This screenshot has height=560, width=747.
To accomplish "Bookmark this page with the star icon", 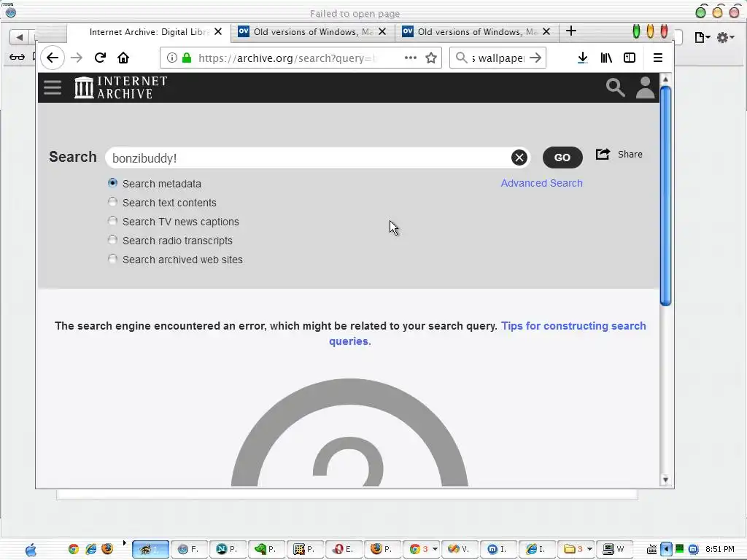I will (x=431, y=58).
